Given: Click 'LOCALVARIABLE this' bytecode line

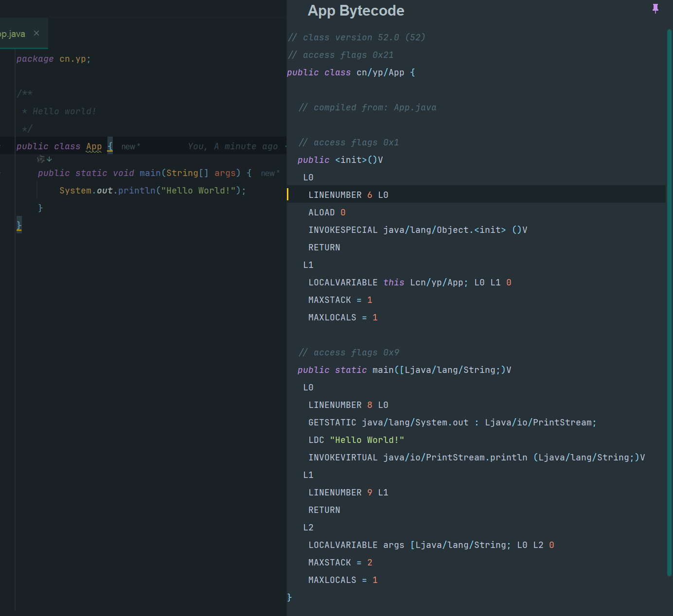Looking at the screenshot, I should click(x=409, y=282).
